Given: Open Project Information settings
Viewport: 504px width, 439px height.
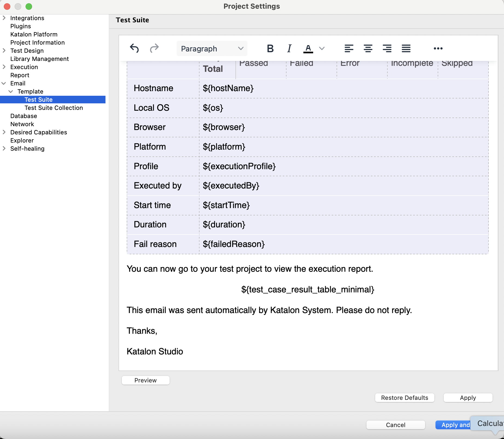Looking at the screenshot, I should click(x=38, y=42).
